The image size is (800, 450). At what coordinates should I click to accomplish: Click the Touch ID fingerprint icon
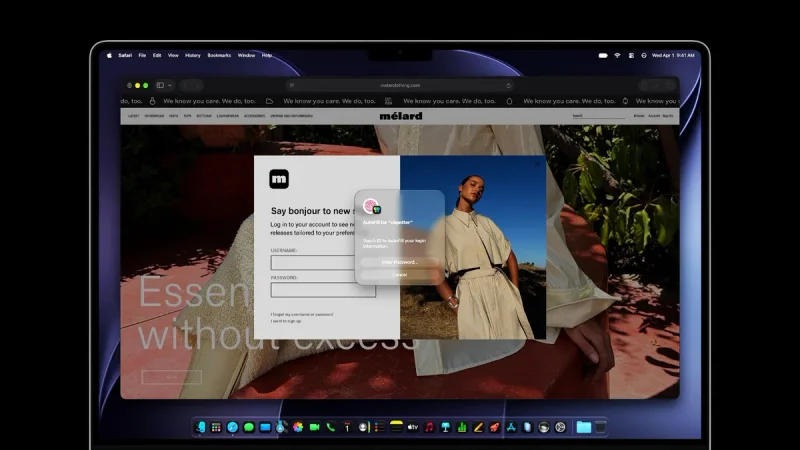370,205
